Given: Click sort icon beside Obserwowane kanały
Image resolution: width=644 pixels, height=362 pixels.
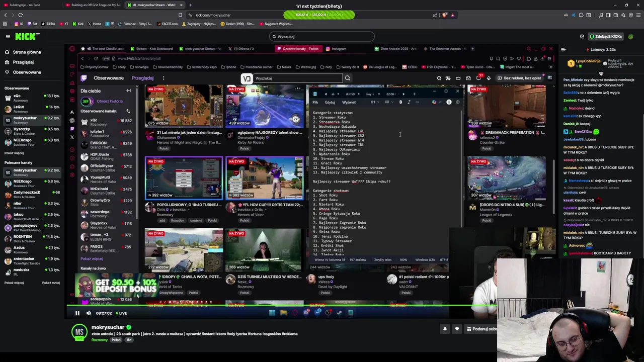Looking at the screenshot, I should 128,111.
